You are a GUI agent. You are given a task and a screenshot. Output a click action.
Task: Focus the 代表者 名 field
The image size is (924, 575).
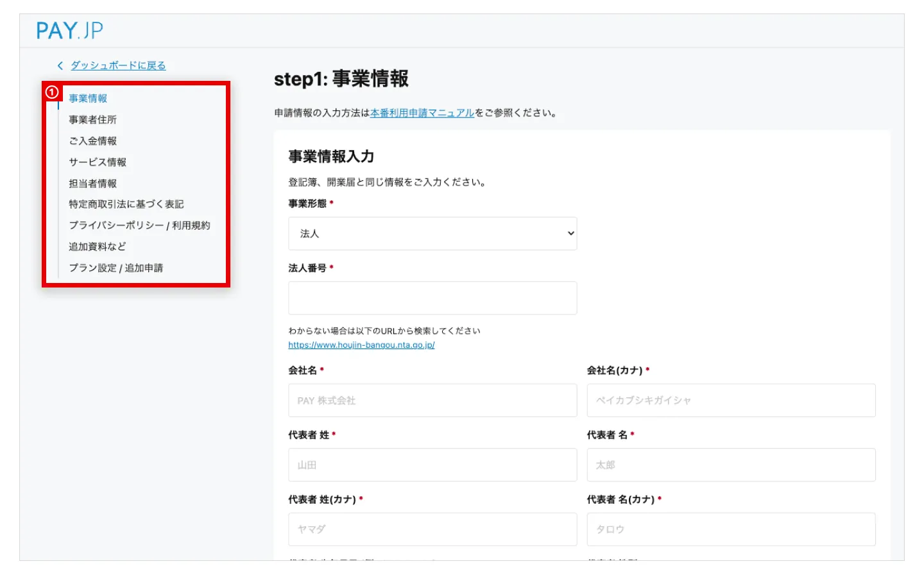point(731,465)
